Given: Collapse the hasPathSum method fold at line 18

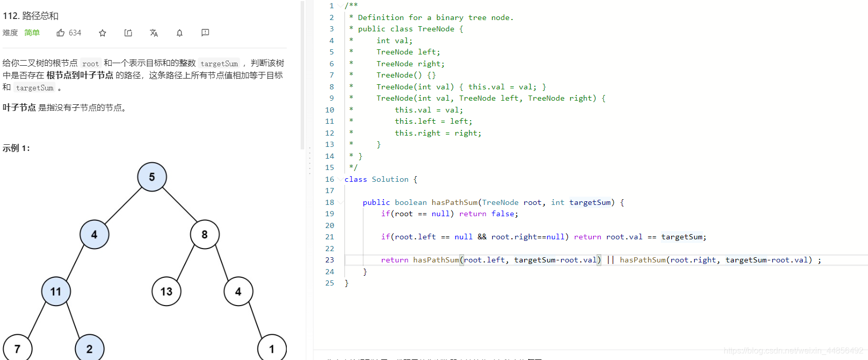Looking at the screenshot, I should [x=340, y=202].
